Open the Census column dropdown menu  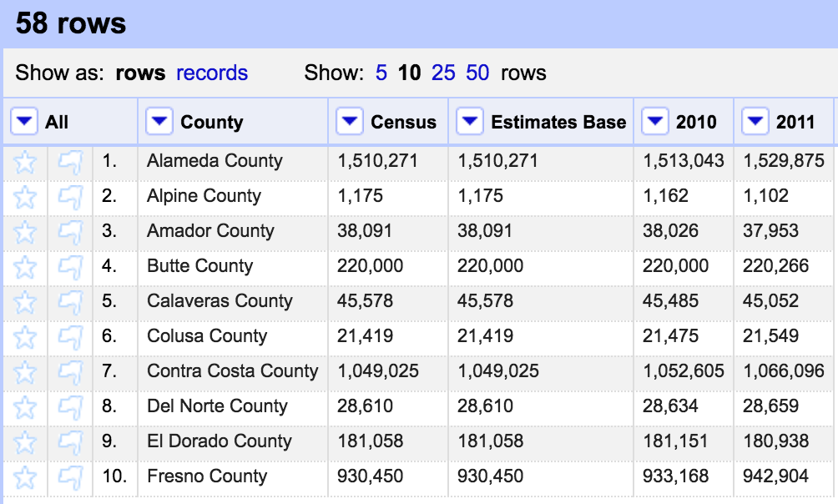pyautogui.click(x=349, y=122)
